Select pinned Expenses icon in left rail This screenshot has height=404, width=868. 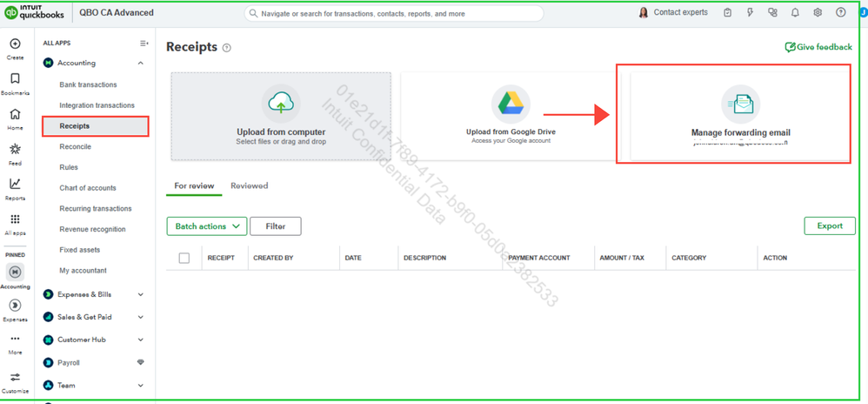15,306
